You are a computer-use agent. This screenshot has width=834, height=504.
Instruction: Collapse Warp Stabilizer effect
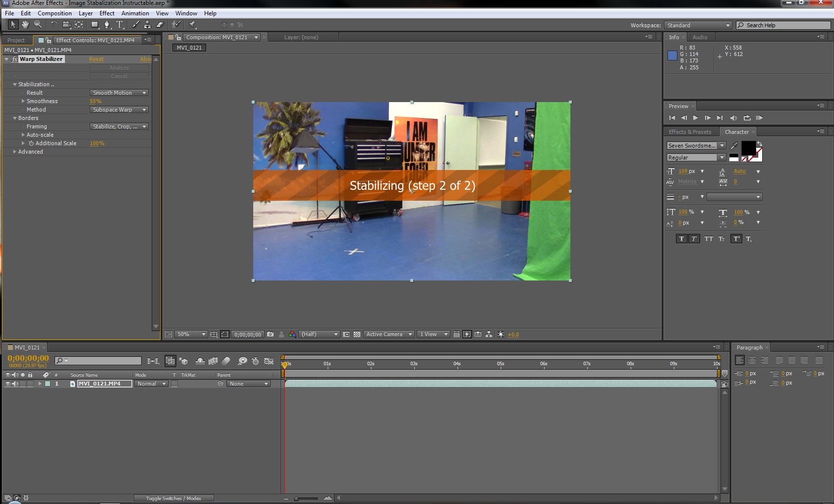6,59
